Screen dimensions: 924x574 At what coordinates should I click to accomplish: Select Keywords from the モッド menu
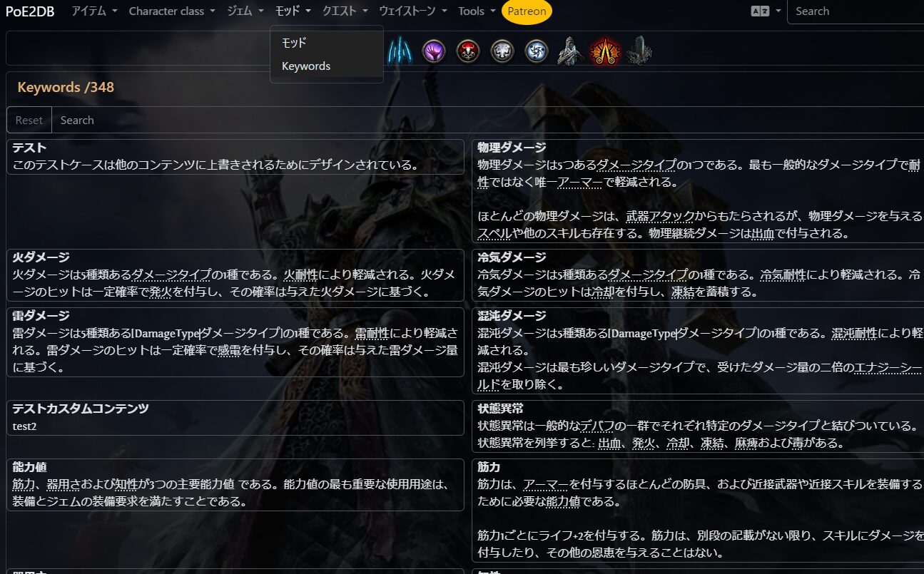pyautogui.click(x=305, y=66)
